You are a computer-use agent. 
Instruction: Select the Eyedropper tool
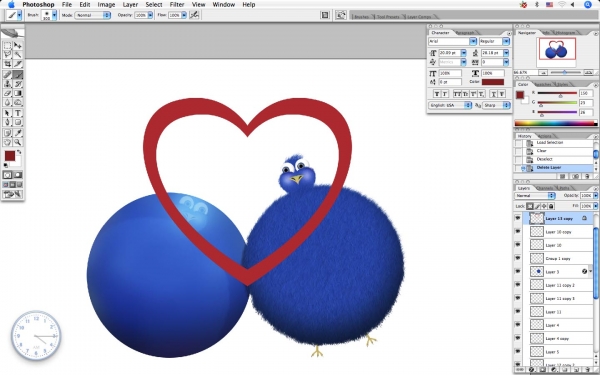(18, 133)
